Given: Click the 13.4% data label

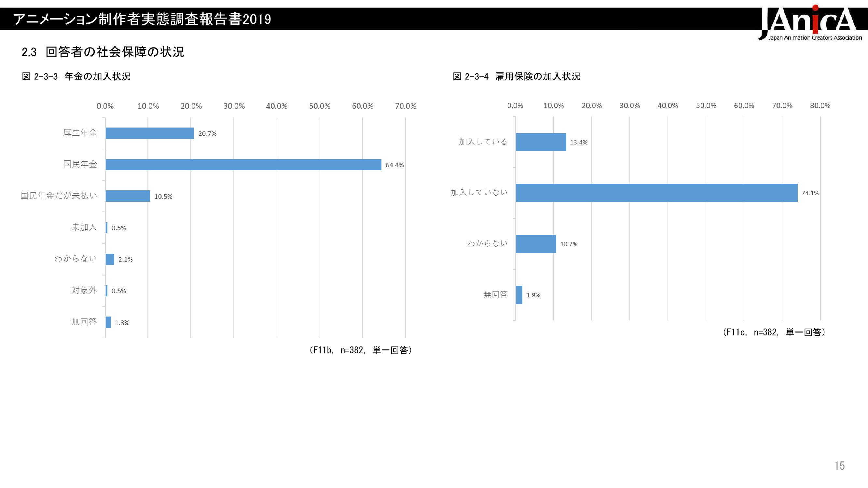Looking at the screenshot, I should point(579,142).
